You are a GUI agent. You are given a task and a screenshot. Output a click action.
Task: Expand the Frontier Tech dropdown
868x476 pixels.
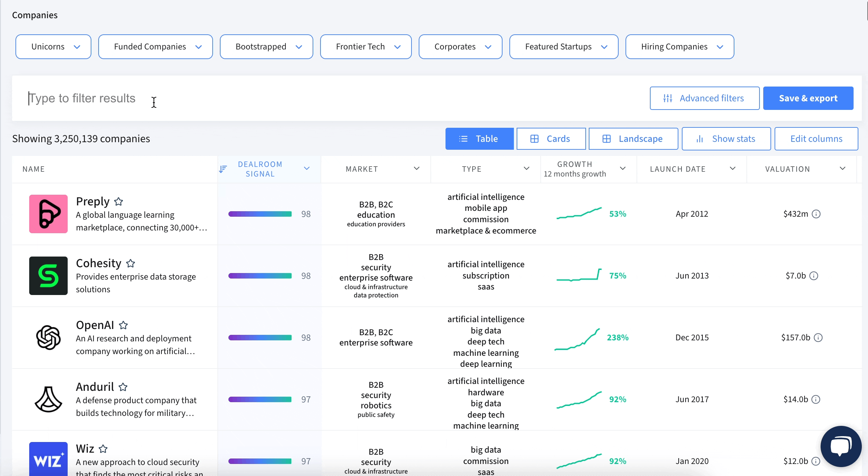pyautogui.click(x=366, y=47)
